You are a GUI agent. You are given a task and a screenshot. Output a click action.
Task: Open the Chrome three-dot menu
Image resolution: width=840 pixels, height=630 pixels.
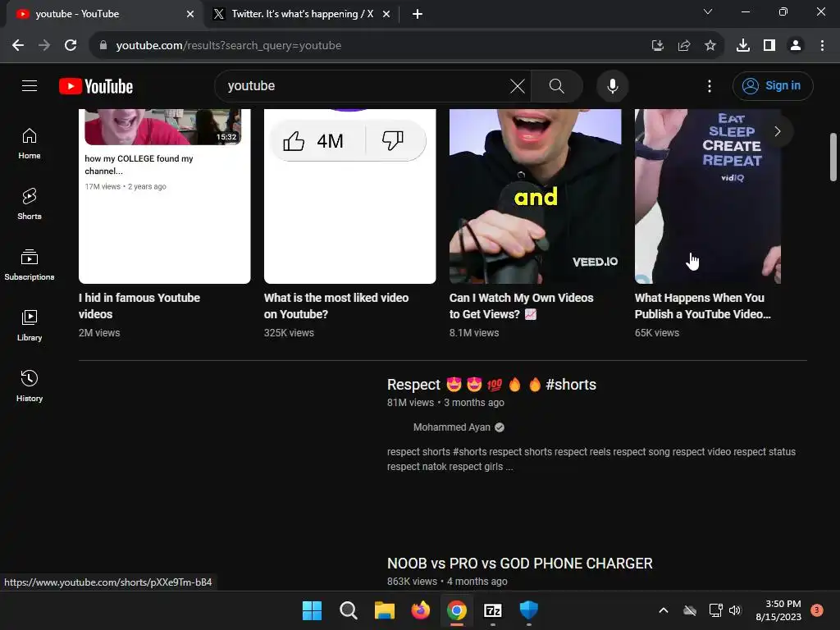822,46
